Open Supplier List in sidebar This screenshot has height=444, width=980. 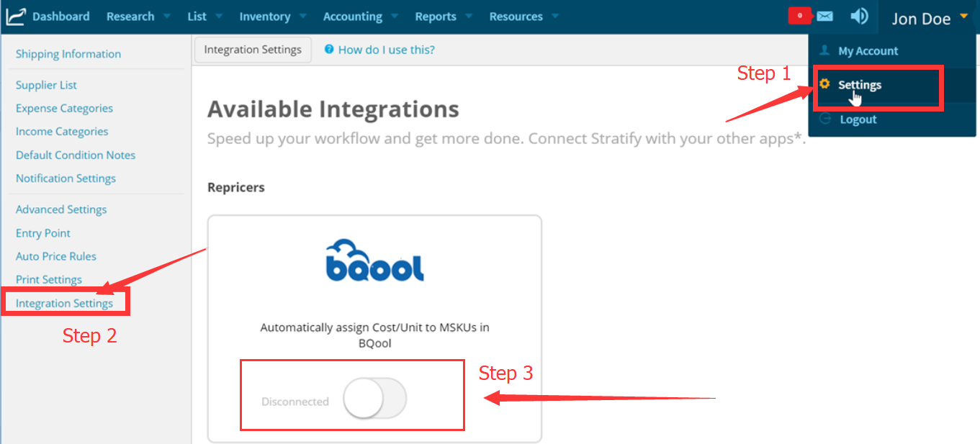(x=46, y=85)
